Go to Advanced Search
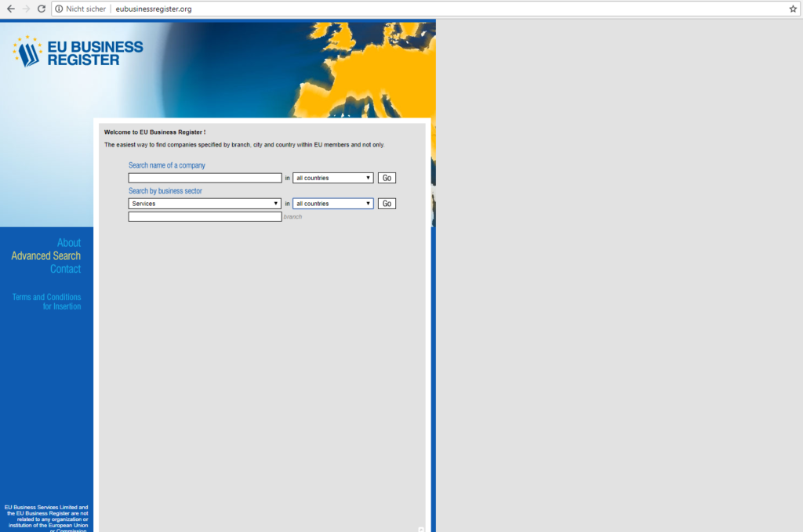 click(x=46, y=255)
